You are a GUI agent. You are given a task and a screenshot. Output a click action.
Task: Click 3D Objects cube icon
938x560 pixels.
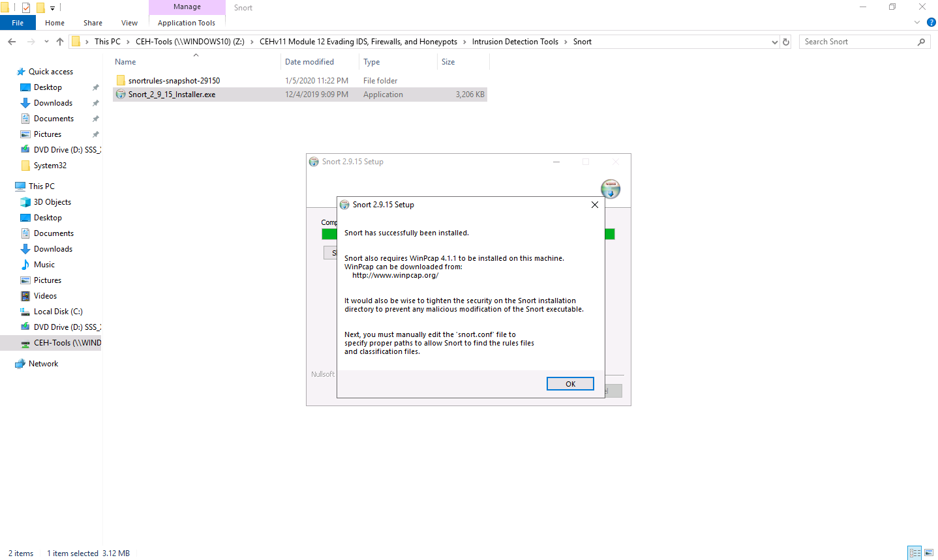[25, 202]
